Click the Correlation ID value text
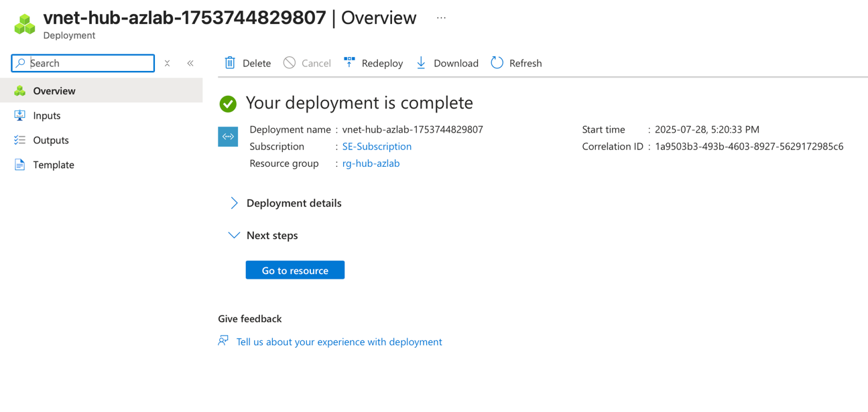The height and width of the screenshot is (412, 868). (749, 146)
